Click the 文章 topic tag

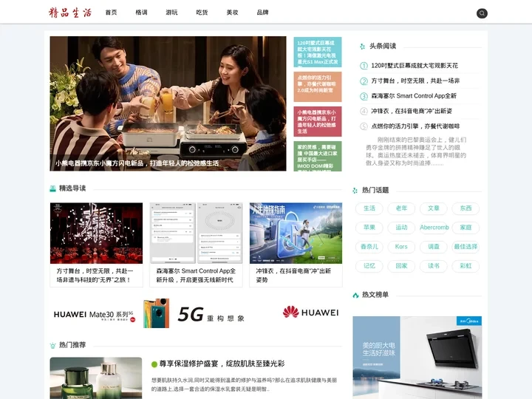tap(434, 208)
